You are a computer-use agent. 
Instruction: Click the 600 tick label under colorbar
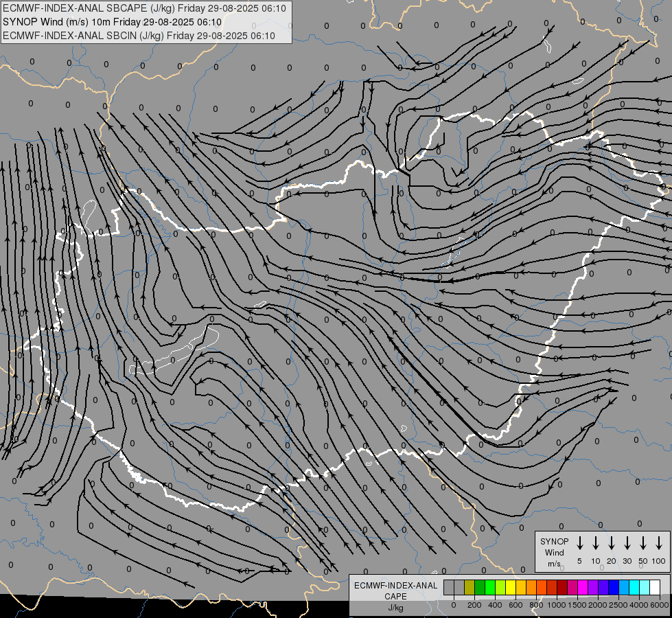515,605
